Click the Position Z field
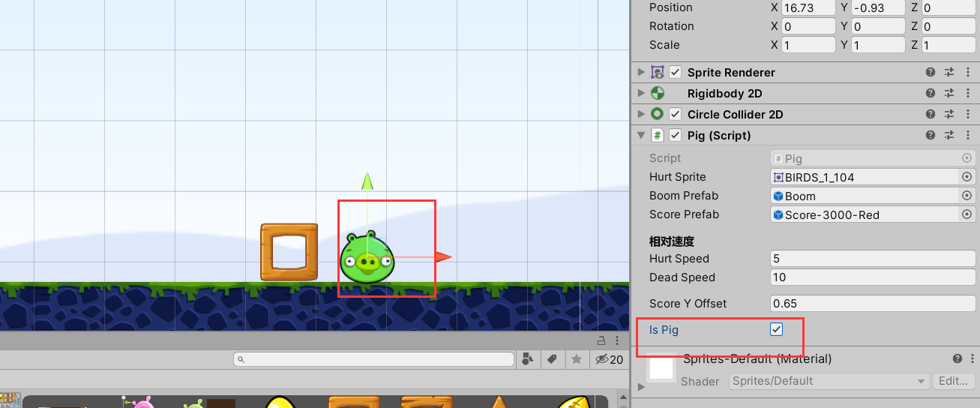The height and width of the screenshot is (408, 980). (x=949, y=7)
